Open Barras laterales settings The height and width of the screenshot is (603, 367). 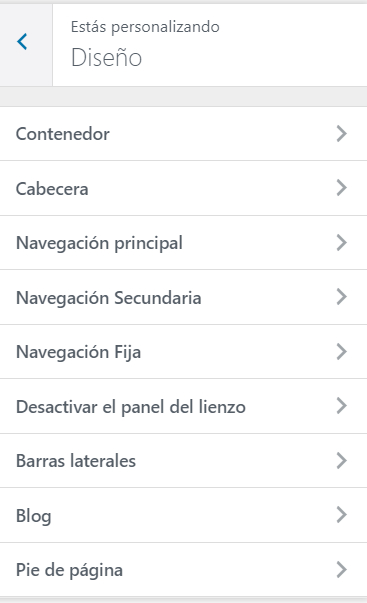click(184, 461)
